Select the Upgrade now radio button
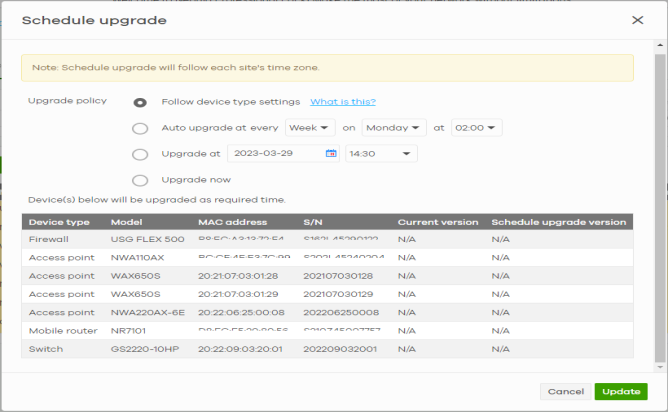 pyautogui.click(x=140, y=180)
